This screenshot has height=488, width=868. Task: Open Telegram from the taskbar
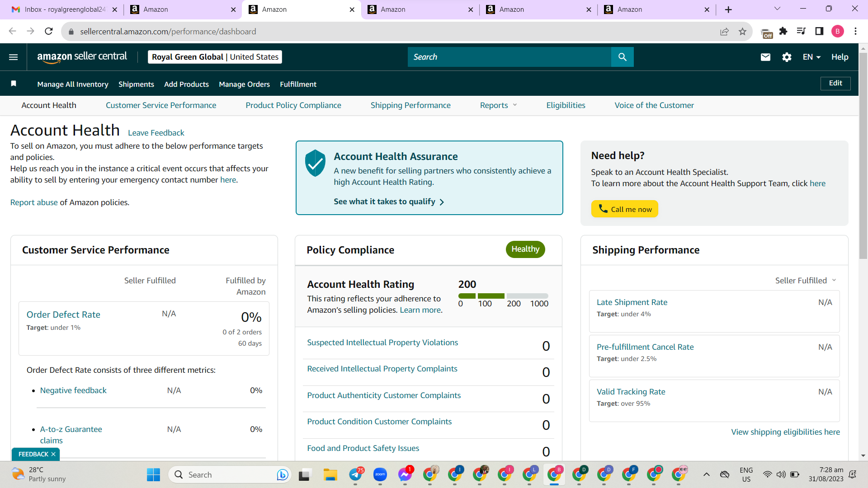pos(356,474)
